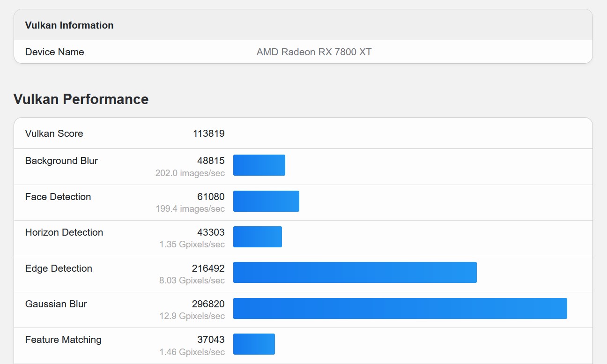Select the Gaussian Blur score 296820

point(208,304)
